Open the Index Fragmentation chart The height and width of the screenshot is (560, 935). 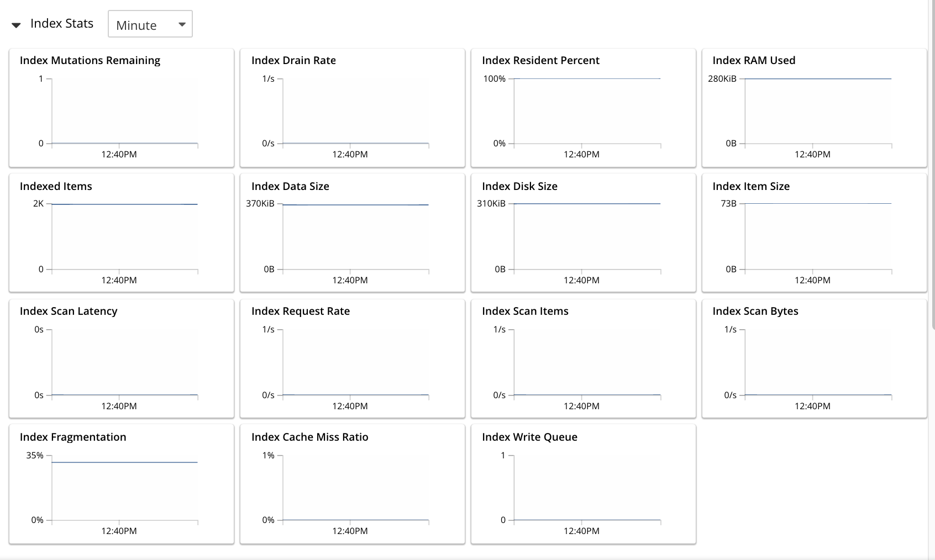[121, 484]
